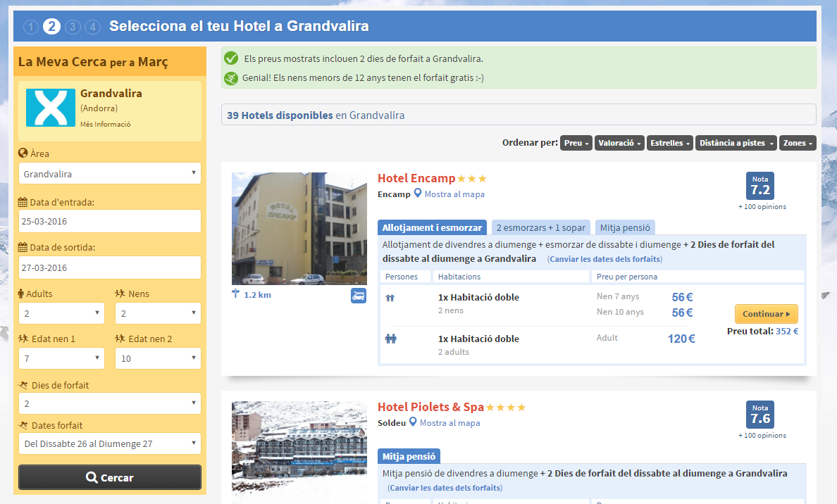The image size is (837, 504).
Task: Sort hotels by Distància a pistes
Action: [x=736, y=143]
